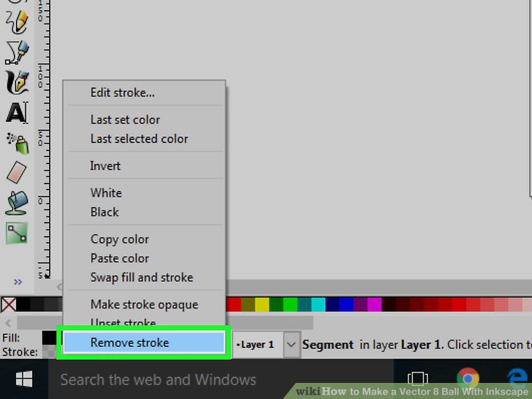Pick the red palette swatch
The image size is (532, 399).
[x=234, y=304]
